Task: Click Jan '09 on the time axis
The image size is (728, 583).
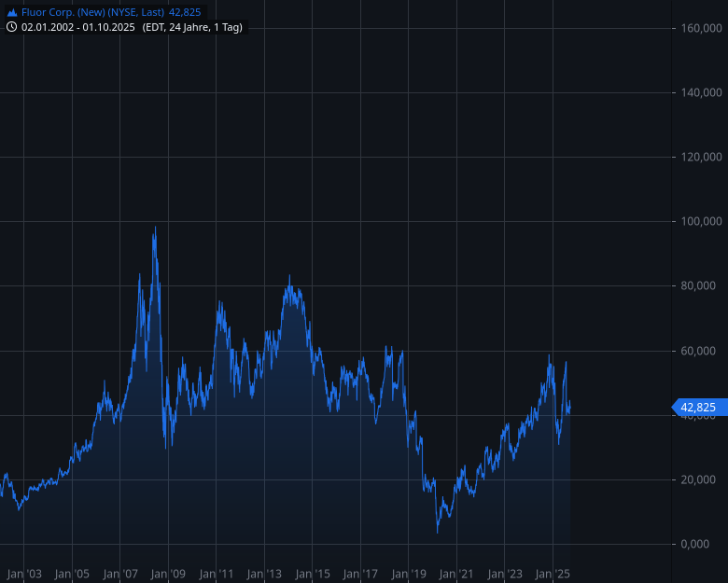Action: pyautogui.click(x=168, y=574)
